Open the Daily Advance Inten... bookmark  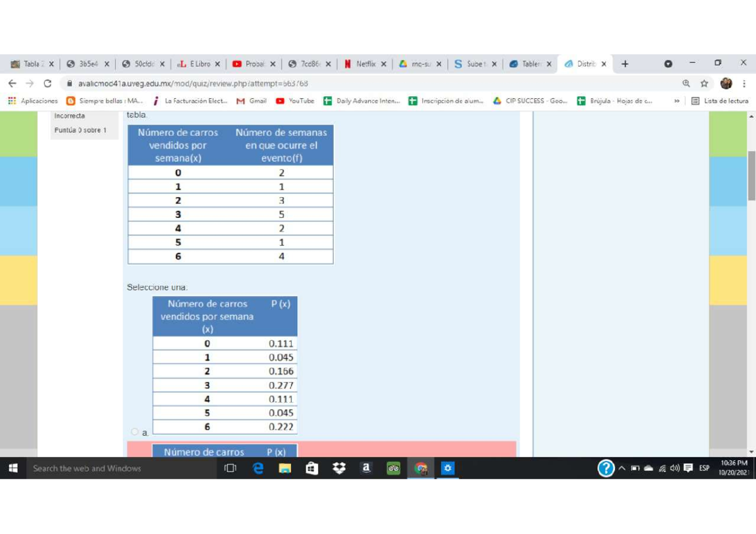click(x=362, y=101)
